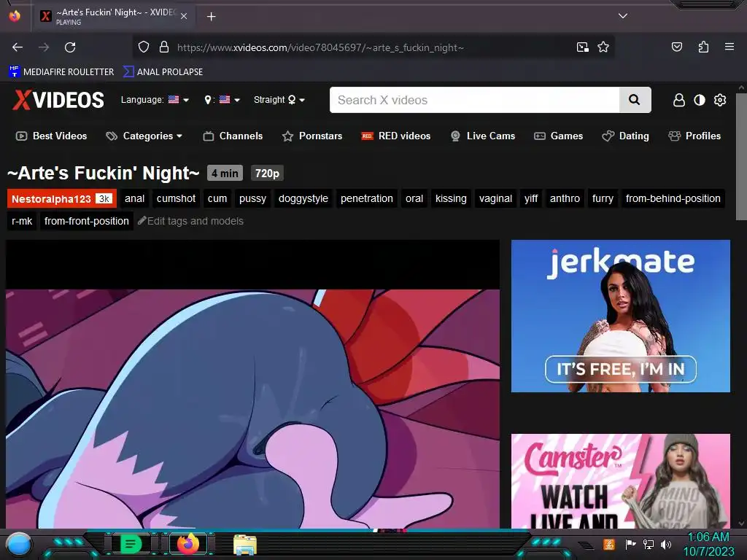Close the current browser tab
The width and height of the screenshot is (747, 560).
184,16
